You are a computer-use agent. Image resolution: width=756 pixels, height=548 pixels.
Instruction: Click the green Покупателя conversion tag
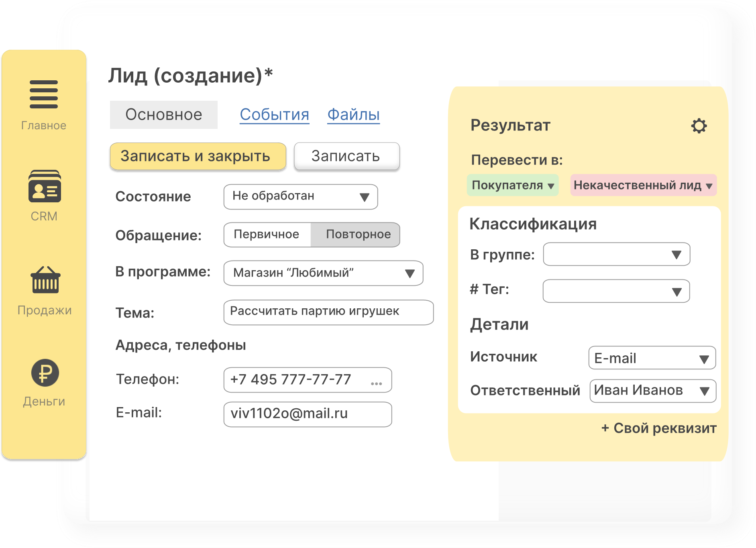[x=512, y=185]
